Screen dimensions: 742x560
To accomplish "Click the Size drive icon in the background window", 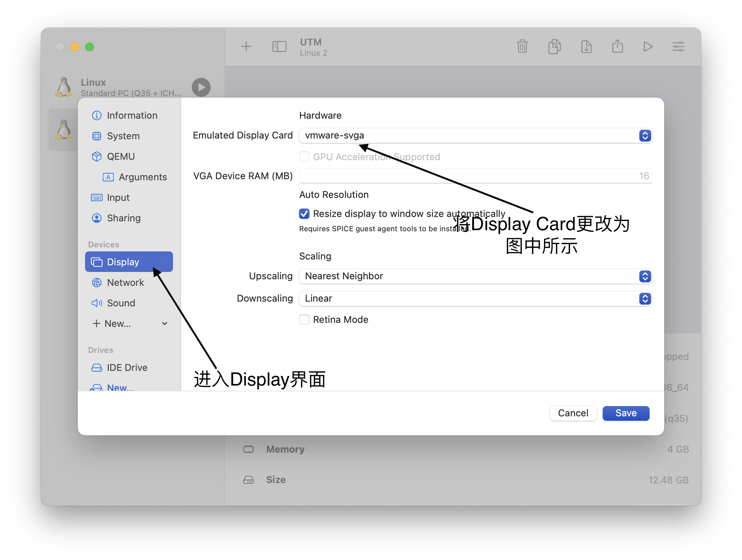I will (249, 480).
